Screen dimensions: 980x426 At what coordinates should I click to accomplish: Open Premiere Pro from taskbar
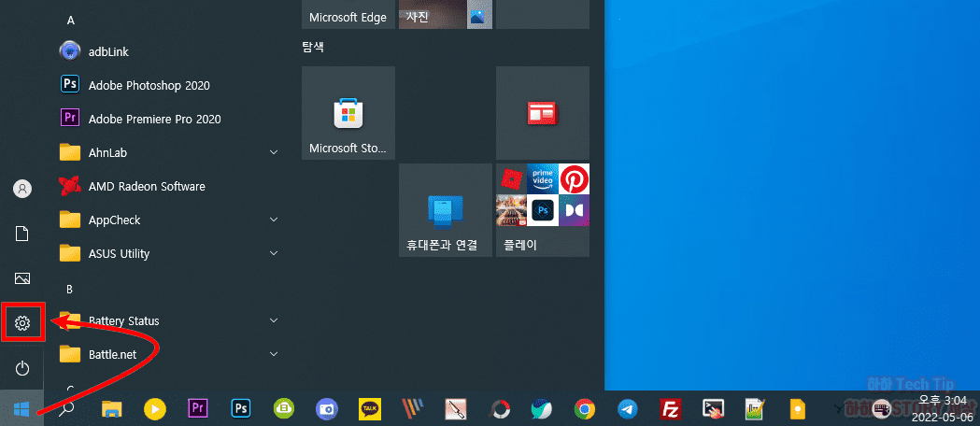[x=198, y=408]
